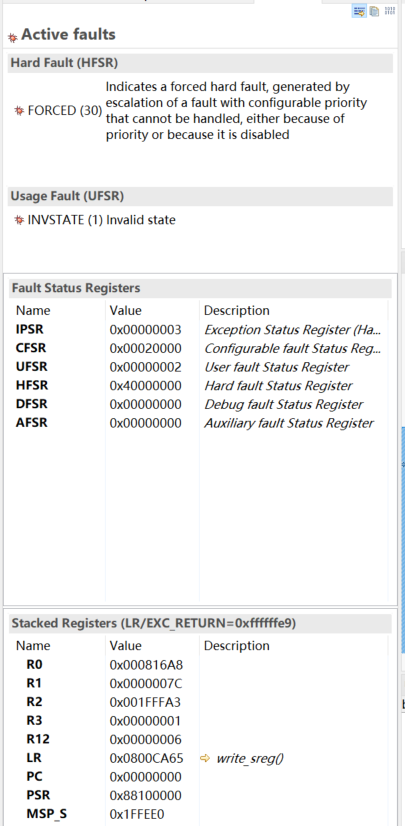
Task: Click the IPSR value 0x00000003
Action: pyautogui.click(x=145, y=330)
